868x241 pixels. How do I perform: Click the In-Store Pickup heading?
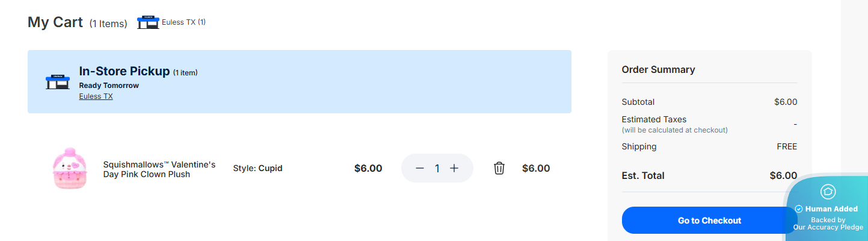tap(125, 71)
